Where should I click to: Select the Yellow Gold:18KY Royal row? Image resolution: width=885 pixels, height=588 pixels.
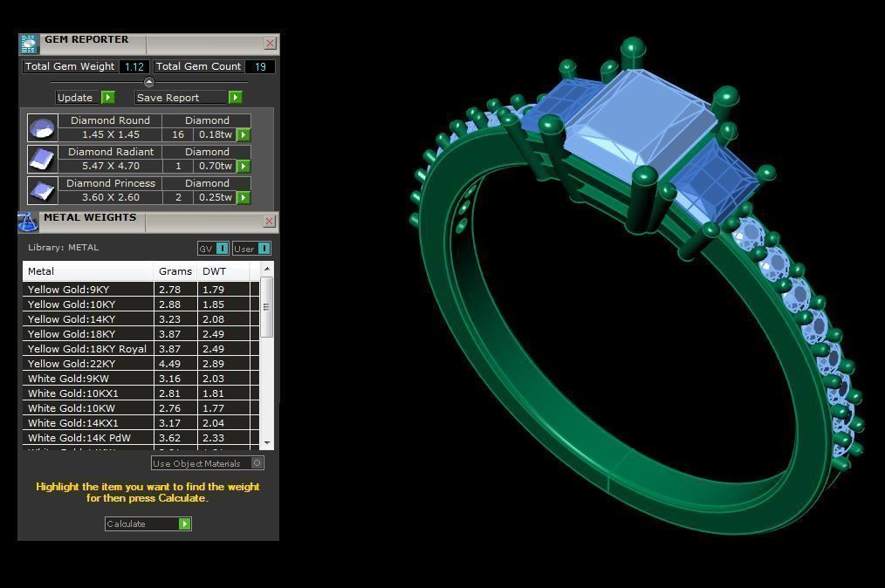click(x=141, y=349)
